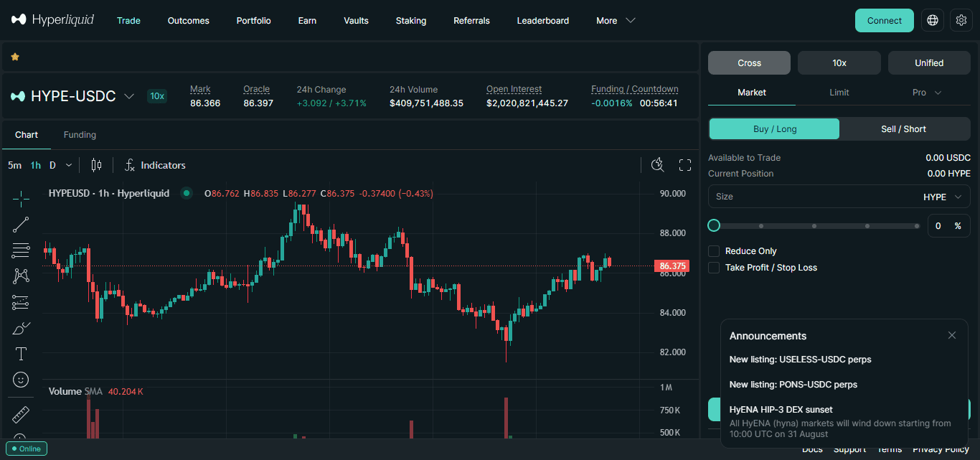The image size is (980, 460).
Task: Tick the Reduce Only checkbox
Action: 714,251
